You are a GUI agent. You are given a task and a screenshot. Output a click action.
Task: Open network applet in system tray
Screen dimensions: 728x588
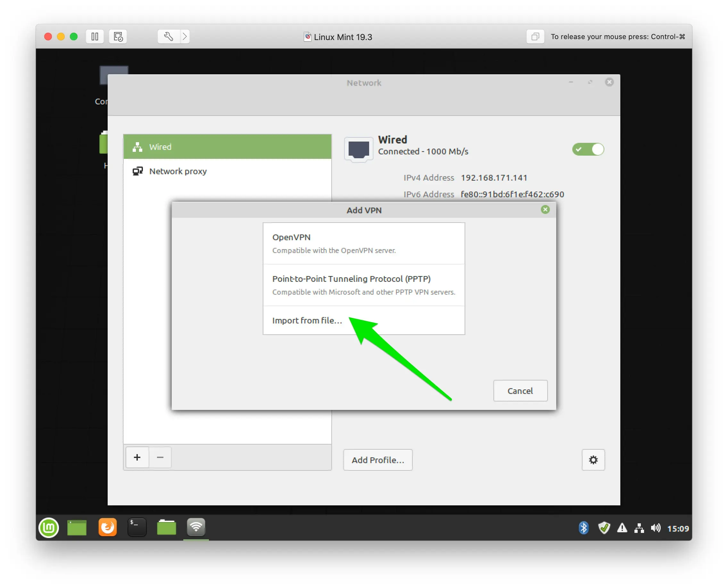point(639,528)
